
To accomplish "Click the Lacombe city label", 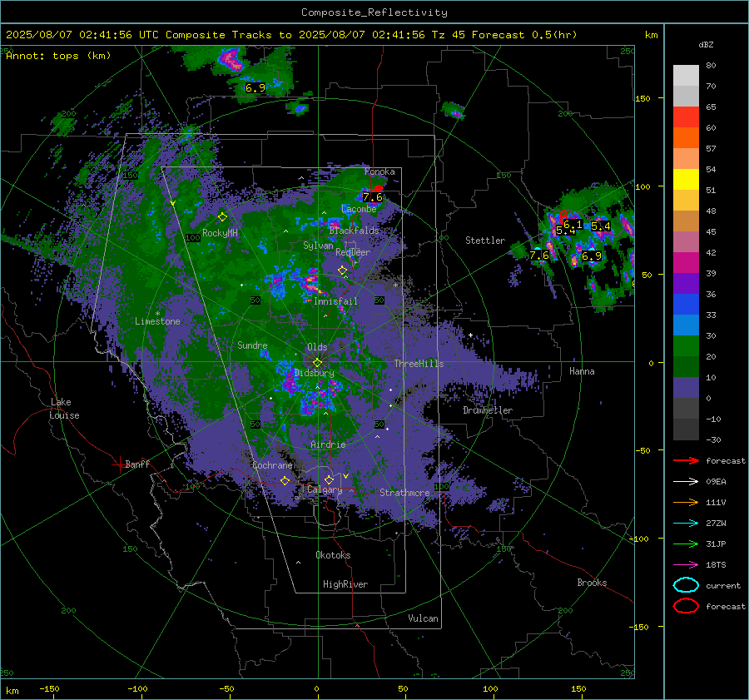I will point(360,209).
